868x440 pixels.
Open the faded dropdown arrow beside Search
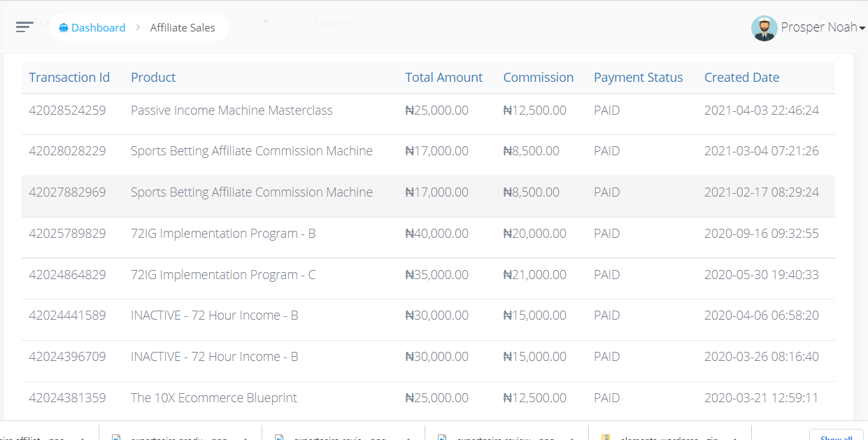[x=266, y=22]
